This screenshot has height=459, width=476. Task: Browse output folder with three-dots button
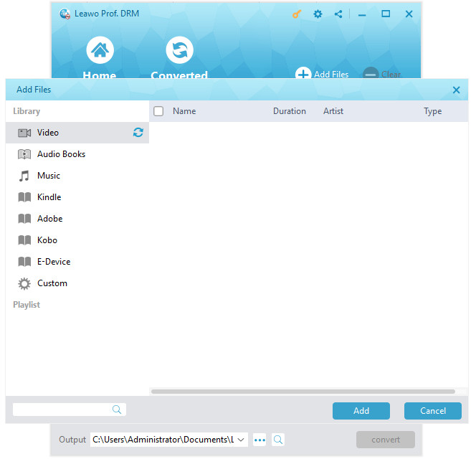click(x=260, y=440)
